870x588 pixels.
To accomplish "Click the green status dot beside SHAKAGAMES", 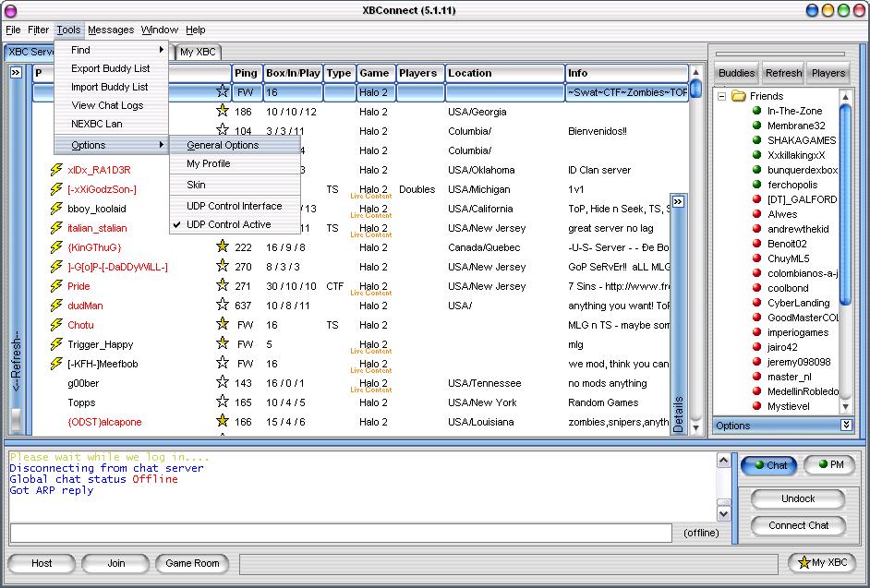I will [756, 139].
